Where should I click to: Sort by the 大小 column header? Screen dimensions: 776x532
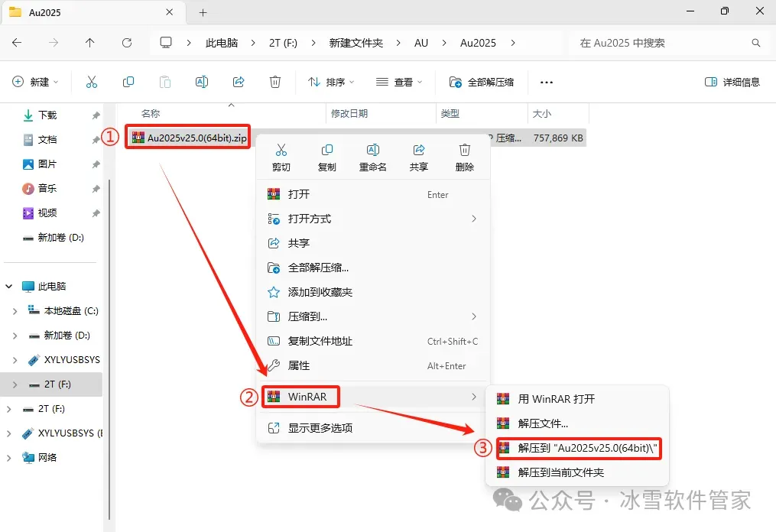541,114
